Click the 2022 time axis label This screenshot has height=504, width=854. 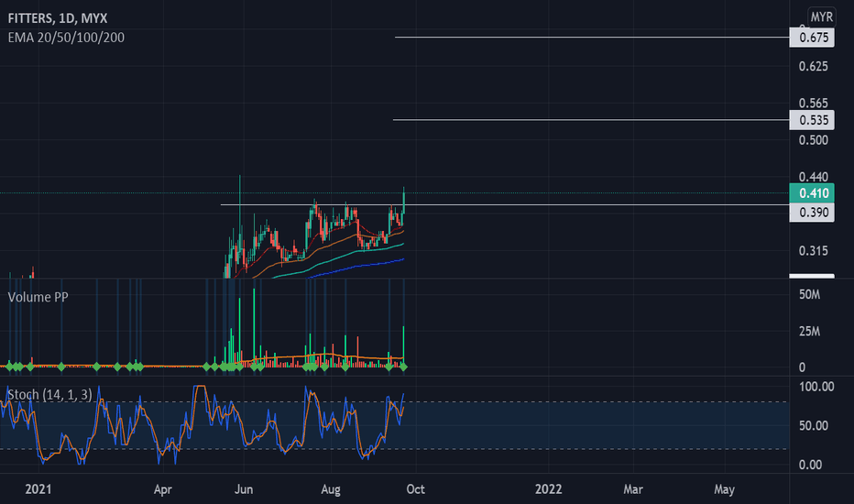pos(549,489)
